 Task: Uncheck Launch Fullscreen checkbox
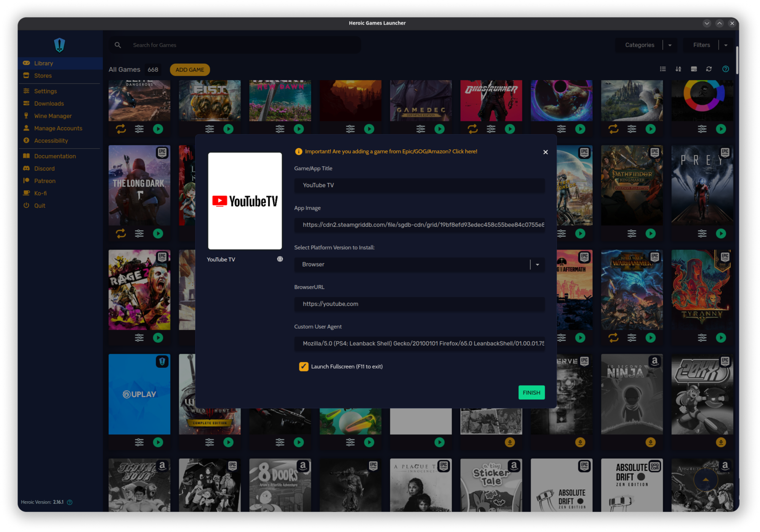tap(304, 366)
